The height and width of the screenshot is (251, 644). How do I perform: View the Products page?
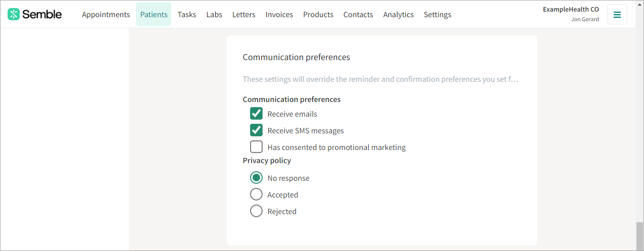tap(318, 14)
